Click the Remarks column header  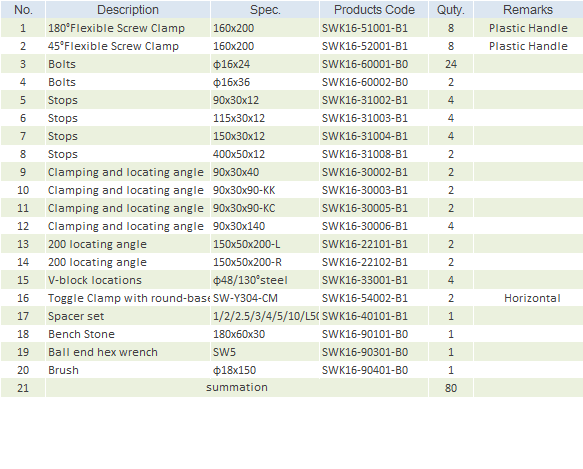(x=528, y=10)
